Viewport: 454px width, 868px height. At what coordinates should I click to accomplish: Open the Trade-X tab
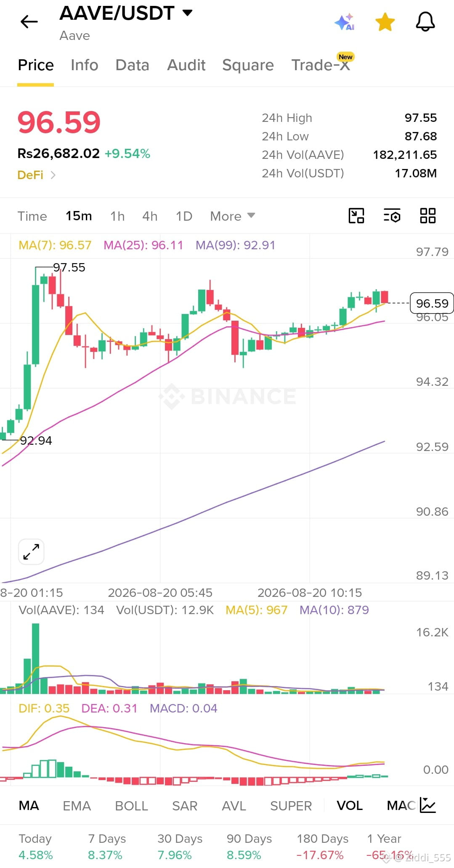[x=321, y=65]
